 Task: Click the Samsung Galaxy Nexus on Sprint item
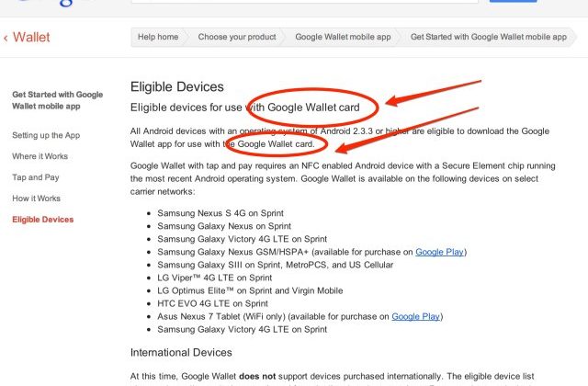(224, 226)
